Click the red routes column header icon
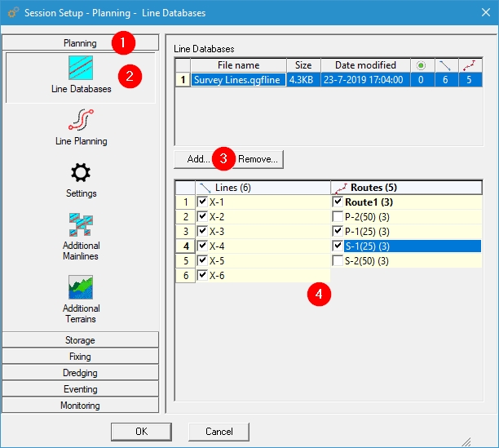Viewport: 499px width, 448px height. pyautogui.click(x=470, y=65)
